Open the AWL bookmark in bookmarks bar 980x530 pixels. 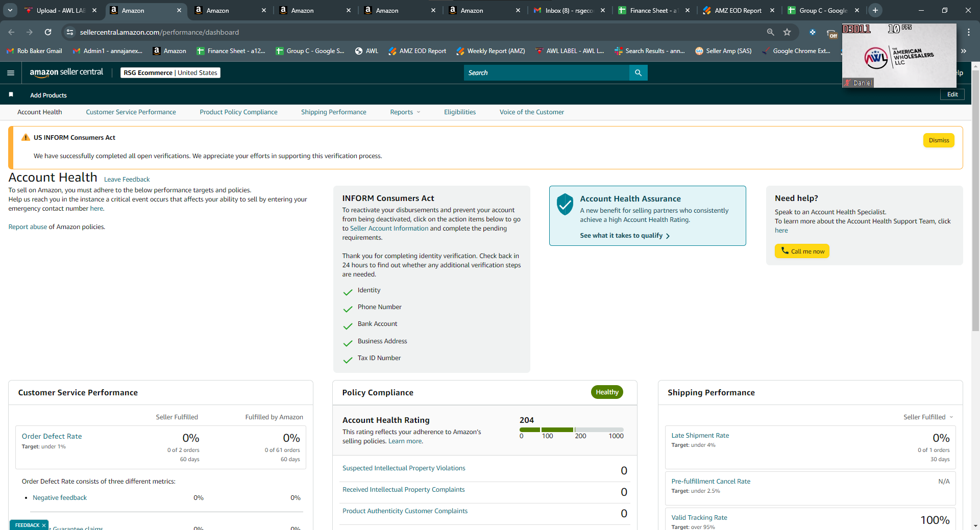[366, 51]
